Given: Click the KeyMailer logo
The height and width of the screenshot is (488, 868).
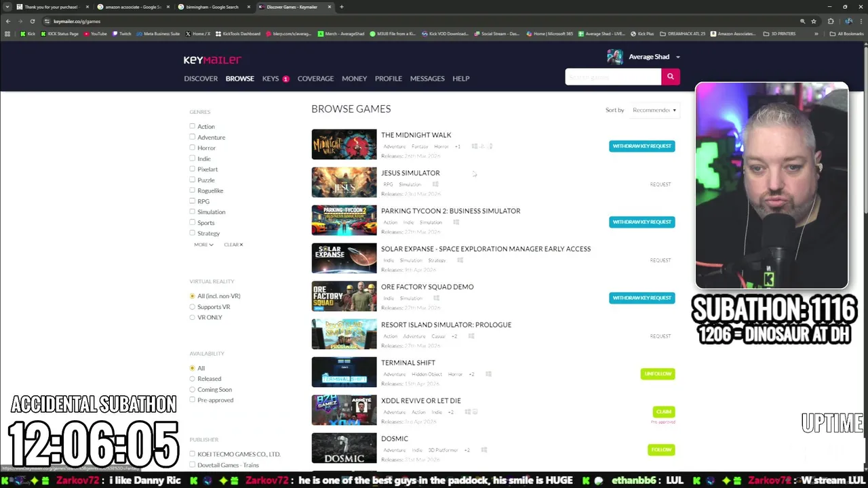Looking at the screenshot, I should (212, 60).
